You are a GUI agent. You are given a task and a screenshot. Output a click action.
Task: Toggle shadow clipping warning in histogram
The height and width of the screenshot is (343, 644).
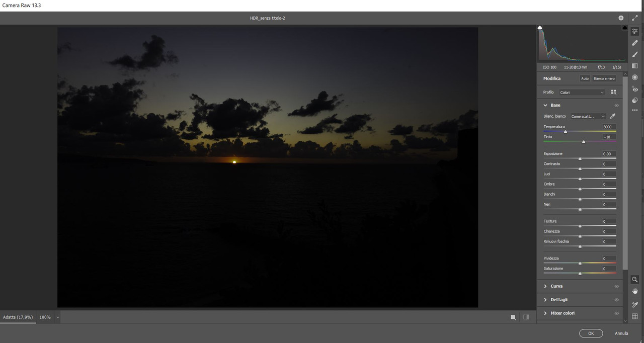pos(540,28)
